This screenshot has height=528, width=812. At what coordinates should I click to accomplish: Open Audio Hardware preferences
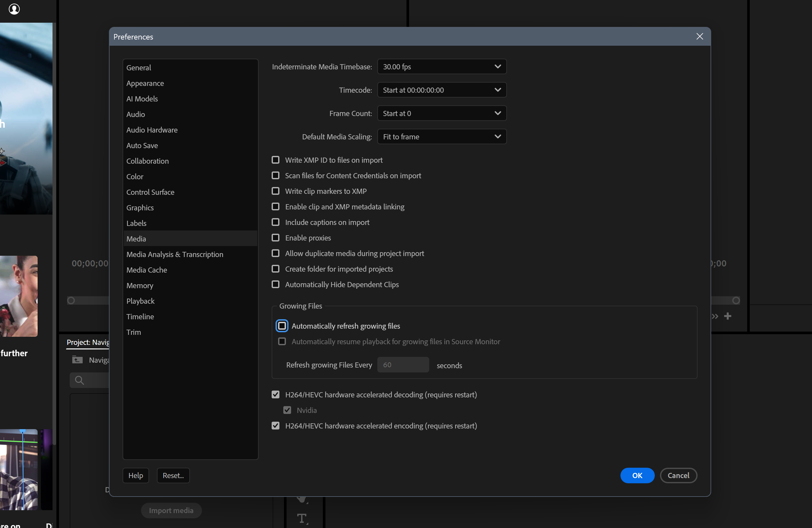tap(190, 130)
